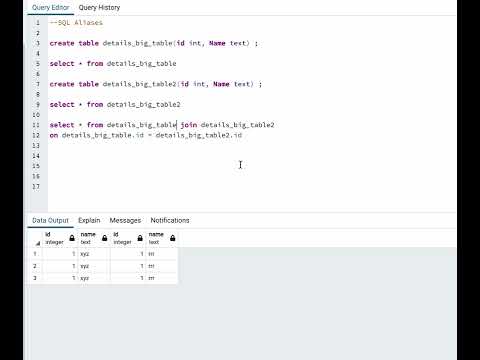Click line number 15 in the gutter
480x360 pixels.
click(36, 166)
